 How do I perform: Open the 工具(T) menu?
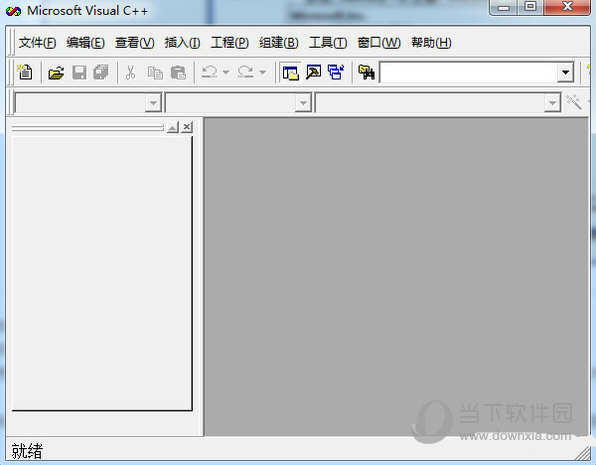(x=328, y=43)
